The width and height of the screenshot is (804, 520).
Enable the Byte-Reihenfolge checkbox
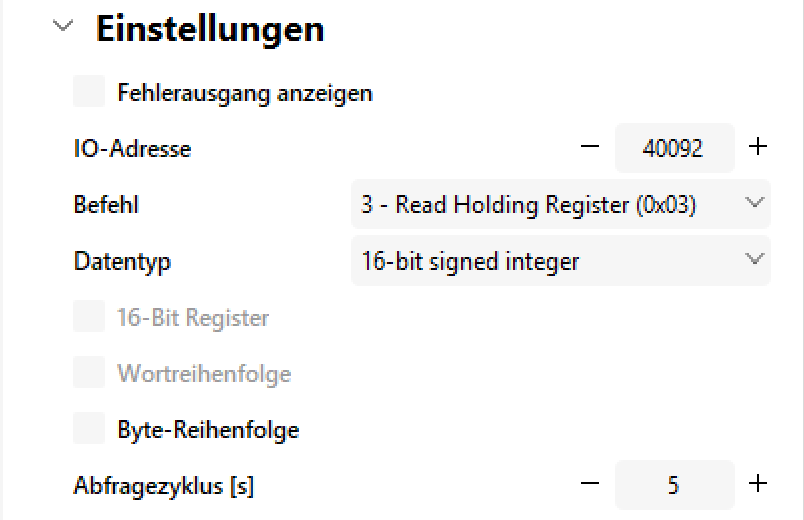[x=90, y=430]
